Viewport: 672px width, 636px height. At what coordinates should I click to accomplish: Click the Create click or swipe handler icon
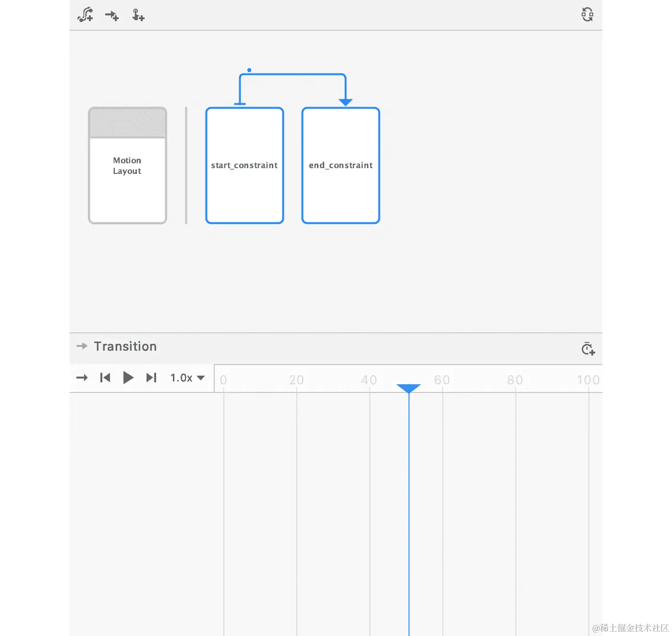pos(138,15)
